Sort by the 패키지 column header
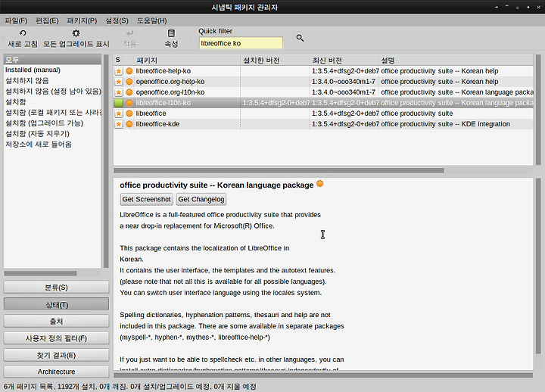This screenshot has height=392, width=545. point(187,60)
